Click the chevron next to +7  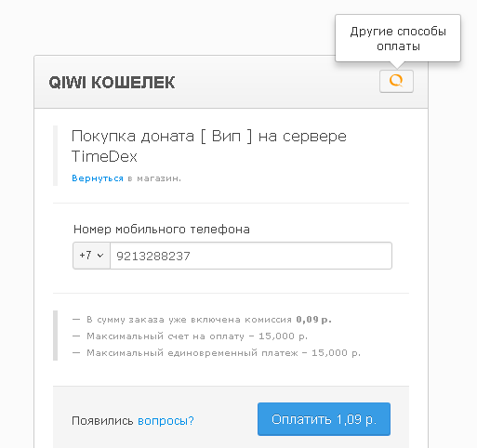click(100, 256)
